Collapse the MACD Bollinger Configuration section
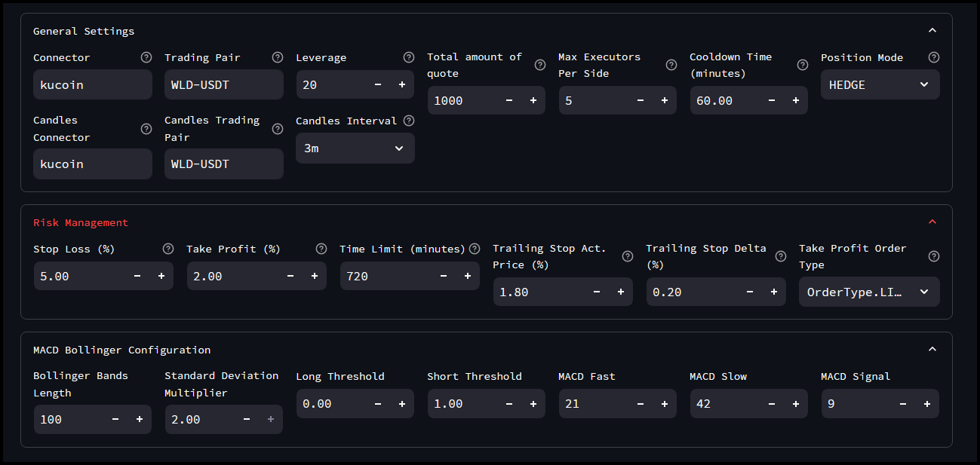 tap(932, 348)
